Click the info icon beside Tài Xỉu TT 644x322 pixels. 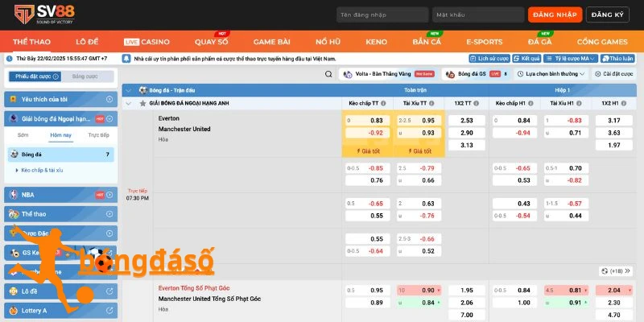pyautogui.click(x=431, y=104)
